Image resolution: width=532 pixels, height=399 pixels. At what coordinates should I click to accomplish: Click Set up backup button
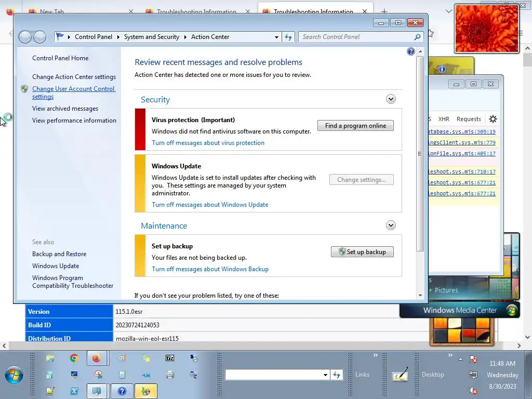click(x=362, y=252)
